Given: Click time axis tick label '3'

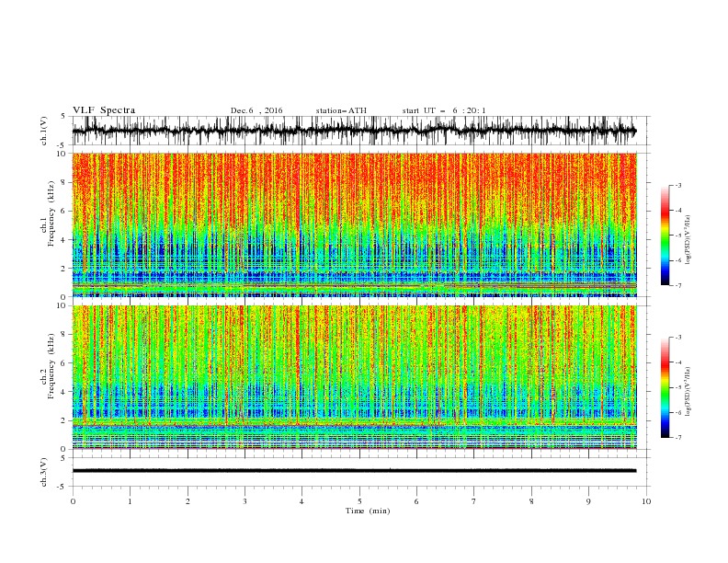Looking at the screenshot, I should click(245, 501).
